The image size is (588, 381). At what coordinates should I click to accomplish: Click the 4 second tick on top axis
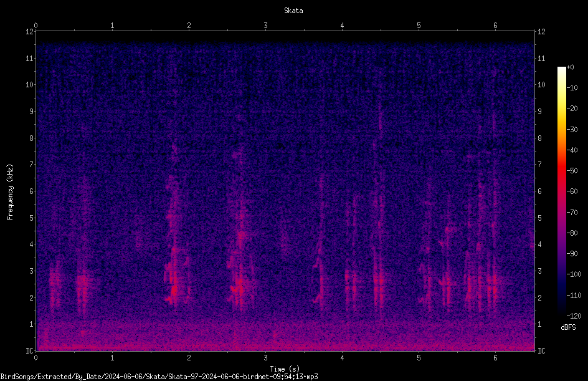pos(342,26)
